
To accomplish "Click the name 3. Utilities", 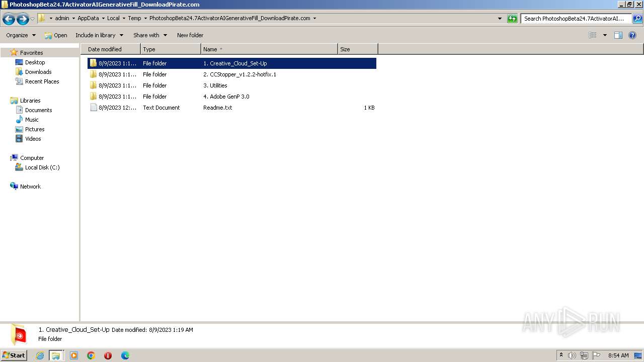I will (215, 85).
